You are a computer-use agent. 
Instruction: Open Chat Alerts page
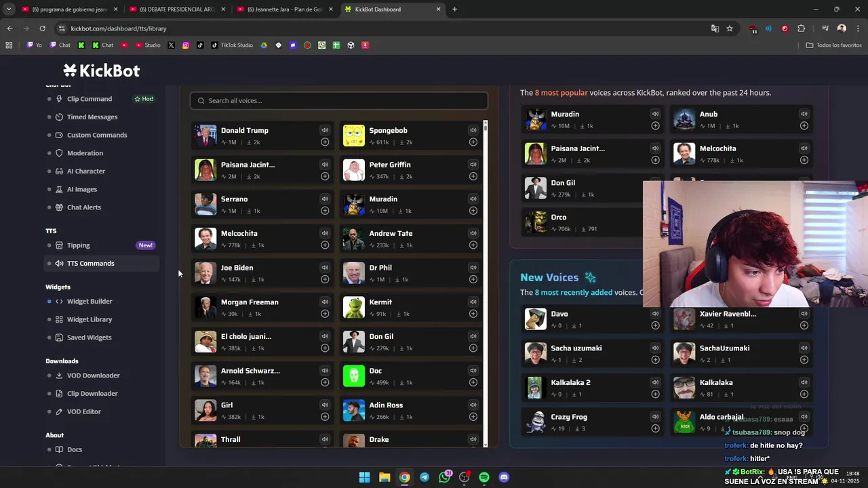[x=84, y=207]
